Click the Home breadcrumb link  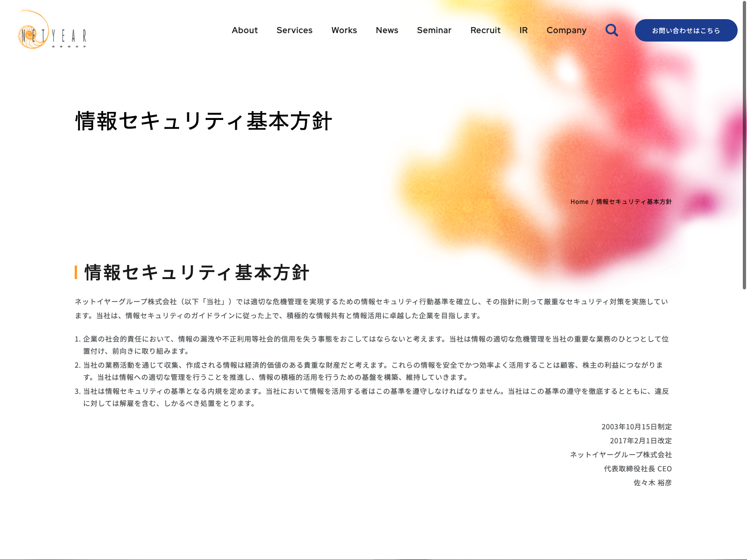click(579, 202)
